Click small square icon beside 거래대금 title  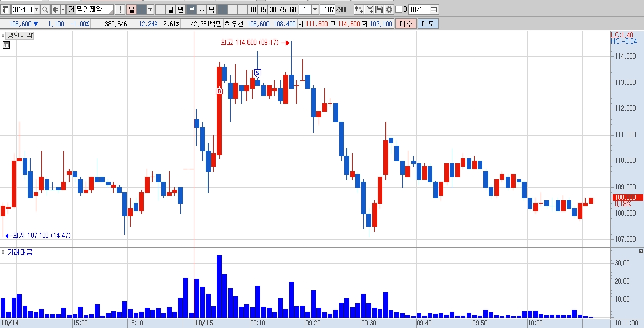pos(3,253)
